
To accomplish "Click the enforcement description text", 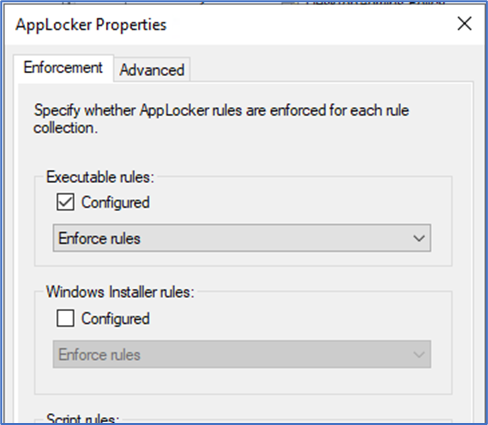I will click(x=221, y=119).
